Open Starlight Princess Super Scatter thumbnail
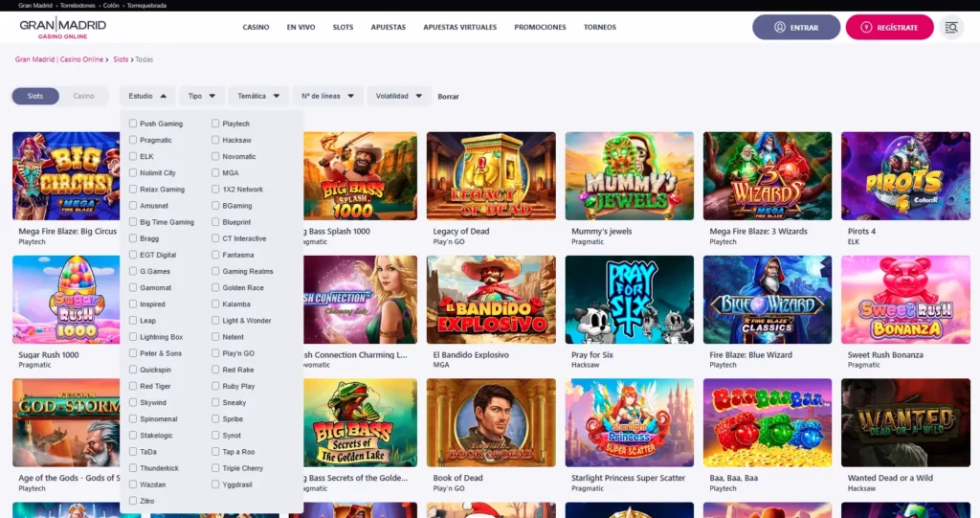 pos(630,422)
